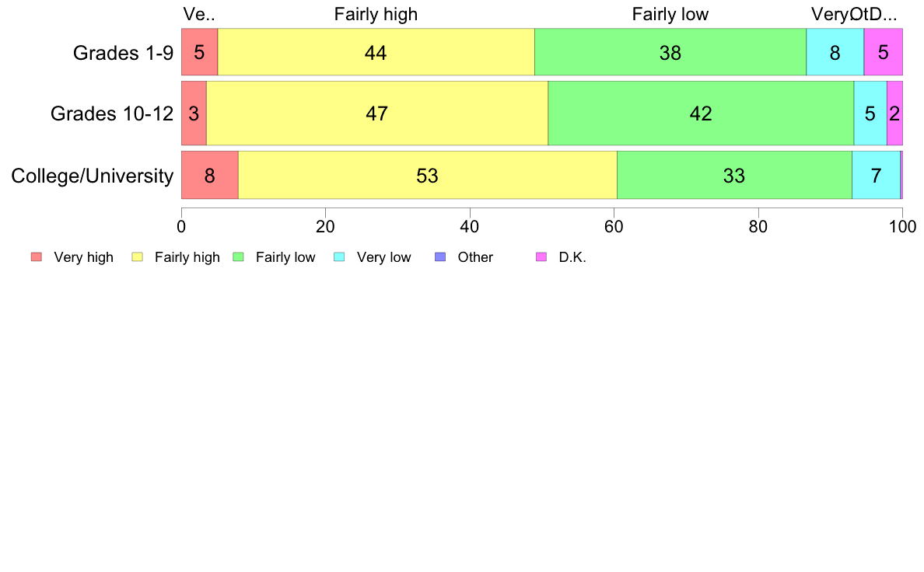924x572 pixels.
Task: Select the Grades 10-12 row label
Action: pos(112,113)
